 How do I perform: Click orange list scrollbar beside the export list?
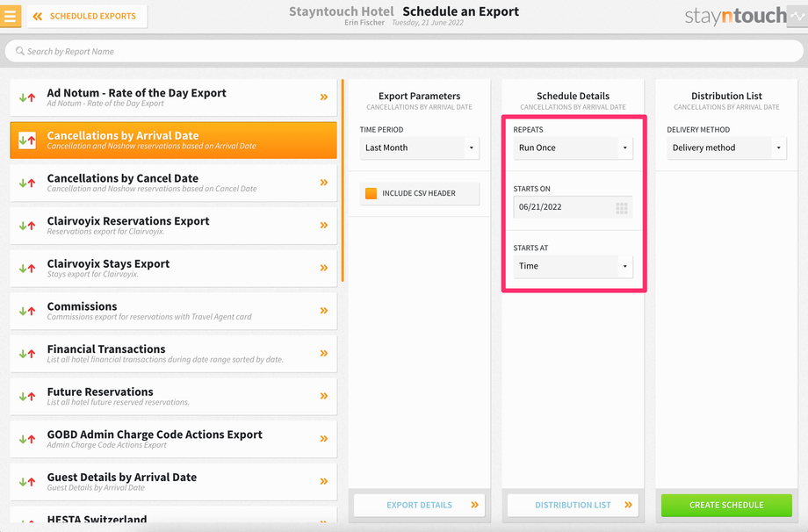tap(343, 180)
